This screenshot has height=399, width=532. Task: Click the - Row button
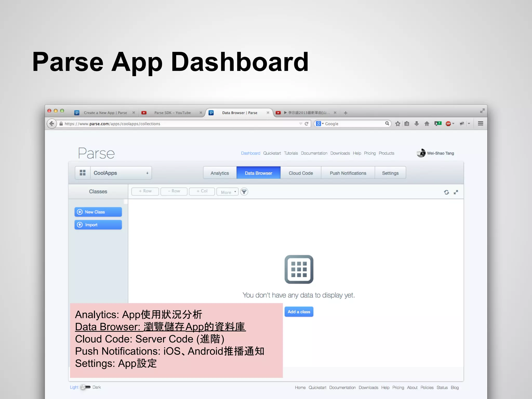[x=174, y=191]
